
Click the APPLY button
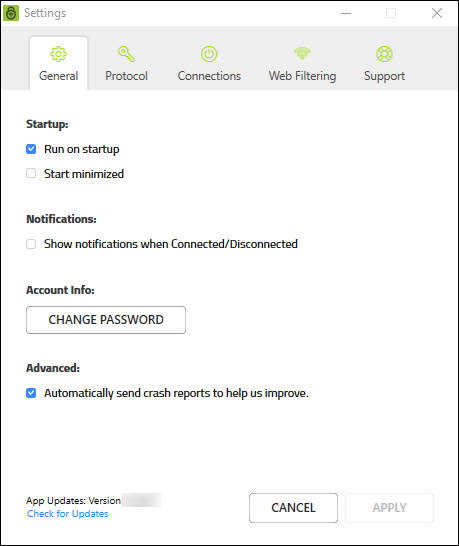(x=389, y=508)
